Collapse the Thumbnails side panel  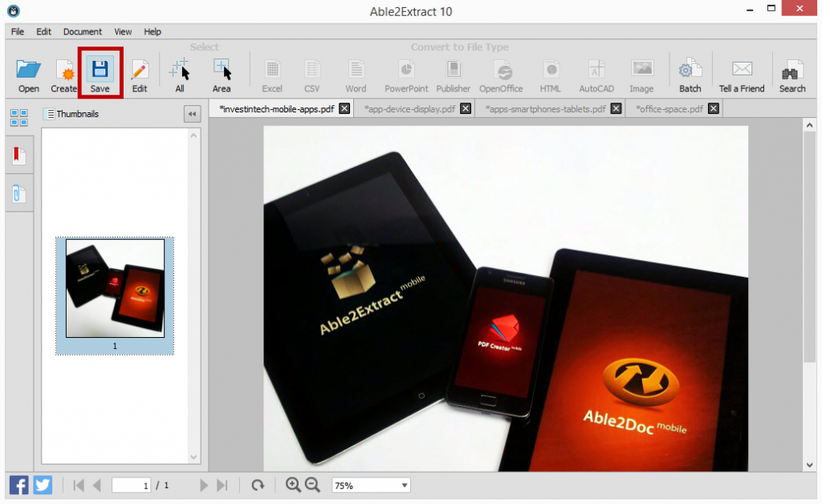pyautogui.click(x=193, y=114)
